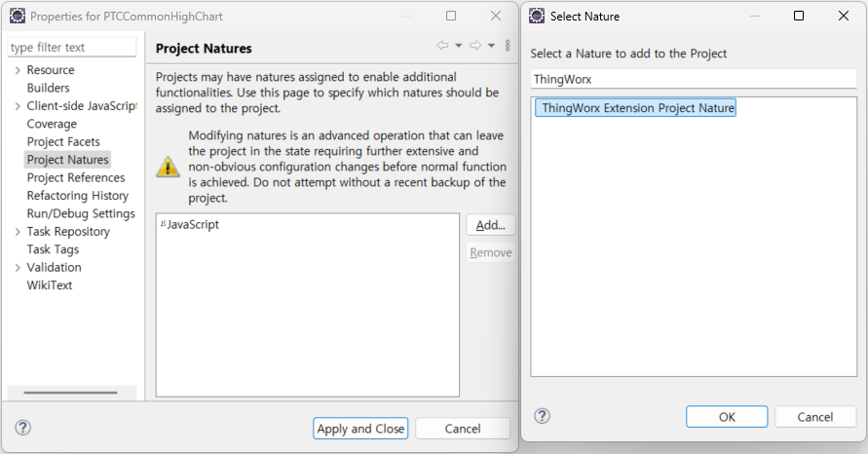Screen dimensions: 868x454
Task: Click OK in Select Nature dialog
Action: (x=727, y=417)
